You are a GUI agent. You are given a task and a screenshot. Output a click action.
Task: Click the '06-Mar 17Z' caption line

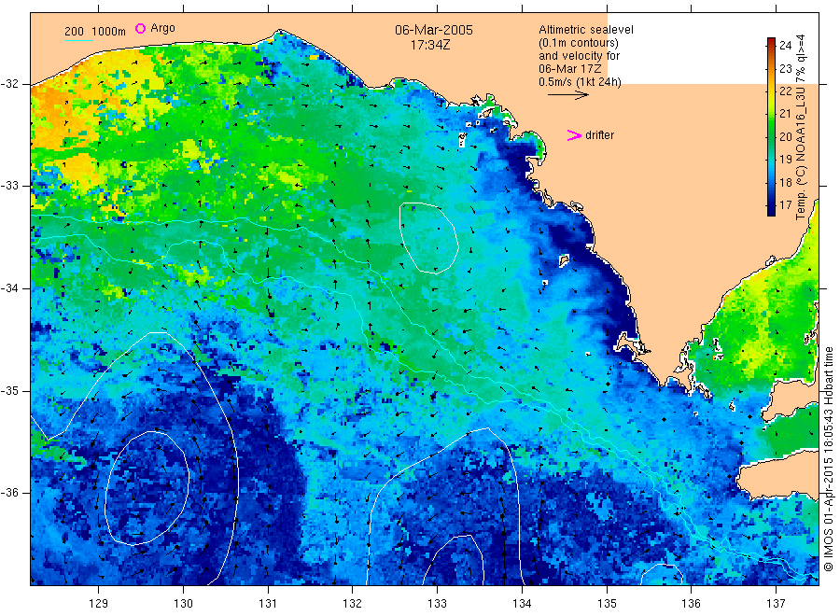click(x=570, y=69)
